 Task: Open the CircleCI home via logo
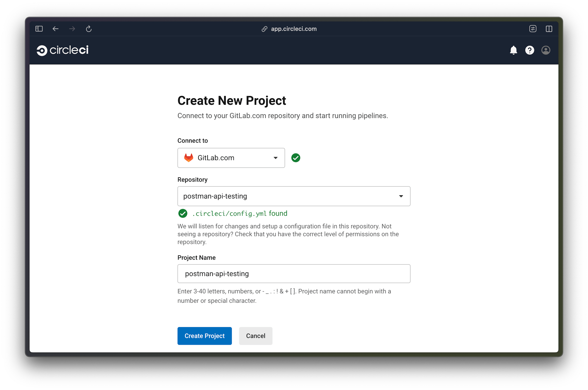tap(62, 50)
